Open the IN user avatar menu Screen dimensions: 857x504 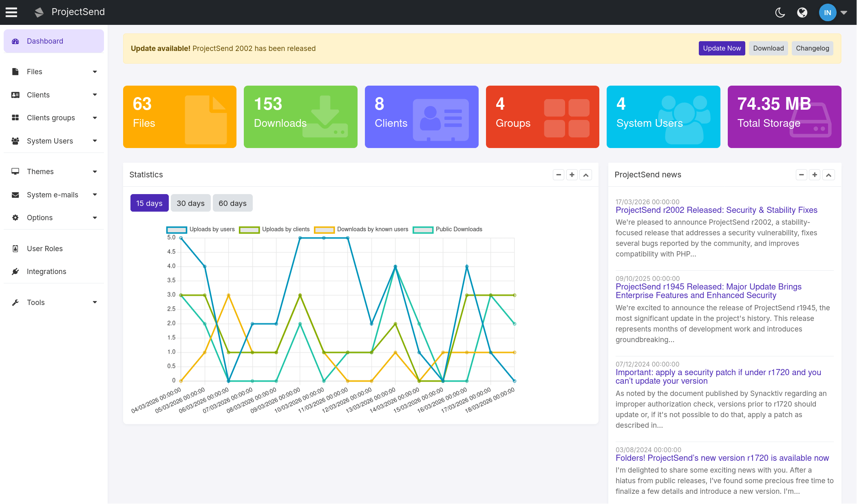(828, 13)
